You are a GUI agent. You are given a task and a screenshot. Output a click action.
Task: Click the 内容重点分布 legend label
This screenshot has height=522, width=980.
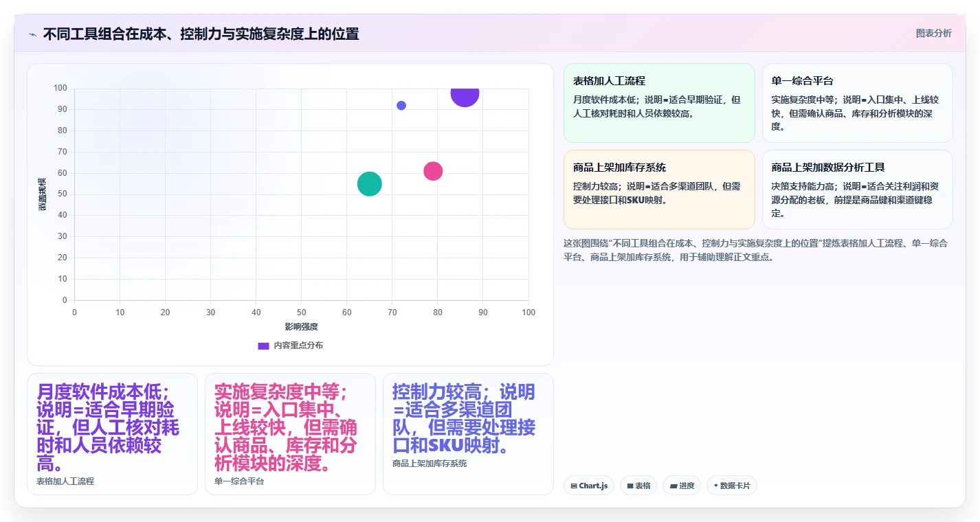point(298,345)
